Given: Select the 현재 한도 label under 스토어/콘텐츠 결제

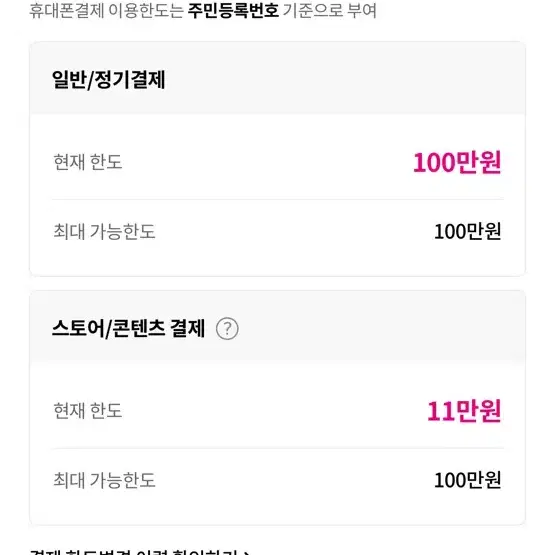Looking at the screenshot, I should (x=88, y=411).
